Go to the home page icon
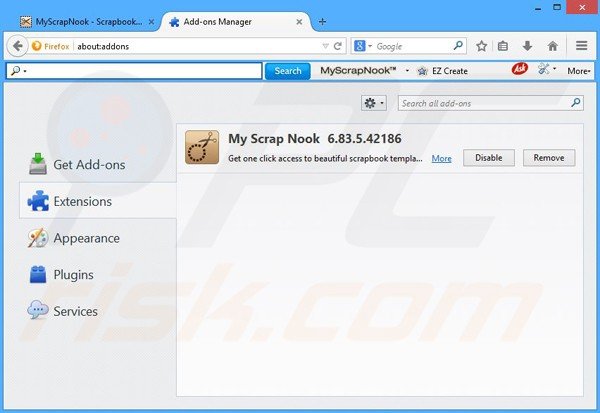Viewport: 600px width, 413px height. pyautogui.click(x=552, y=46)
